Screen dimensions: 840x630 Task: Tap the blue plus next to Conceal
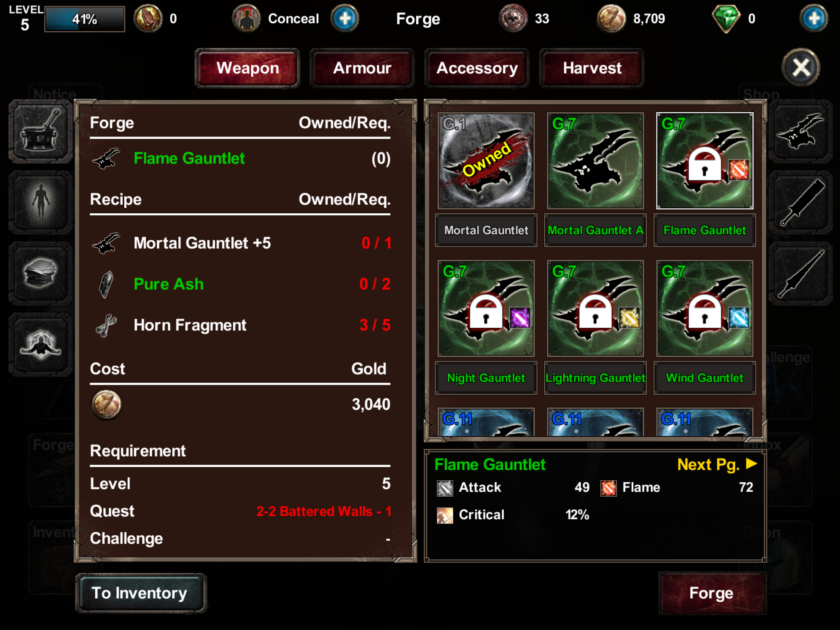tap(345, 18)
